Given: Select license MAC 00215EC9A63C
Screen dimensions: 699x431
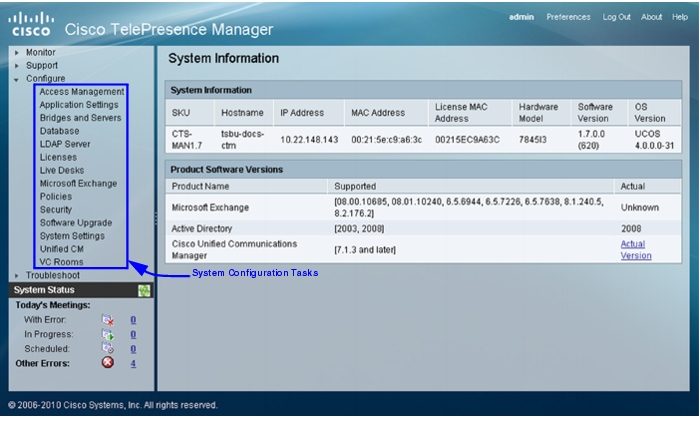Looking at the screenshot, I should [x=467, y=140].
